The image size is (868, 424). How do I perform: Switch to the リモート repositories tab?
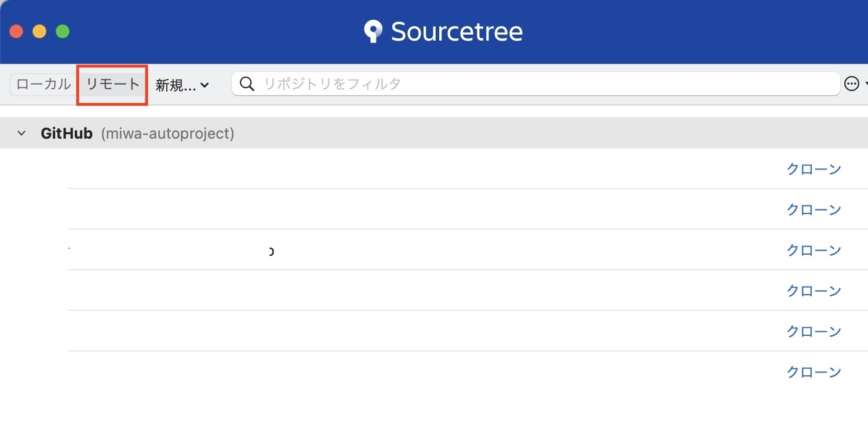111,84
